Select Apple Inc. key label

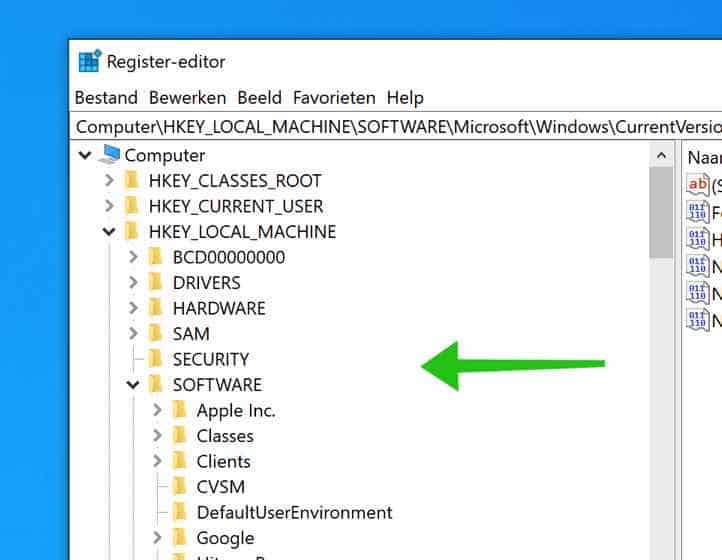pyautogui.click(x=235, y=410)
